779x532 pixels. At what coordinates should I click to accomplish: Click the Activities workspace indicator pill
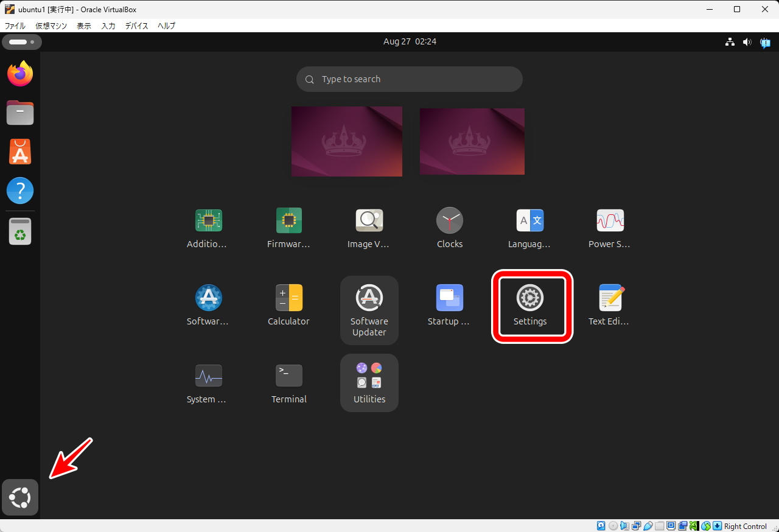point(22,42)
